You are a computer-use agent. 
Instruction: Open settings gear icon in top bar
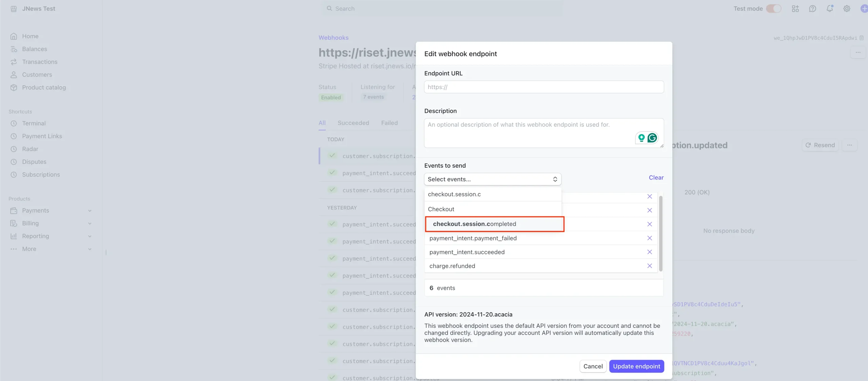tap(847, 8)
